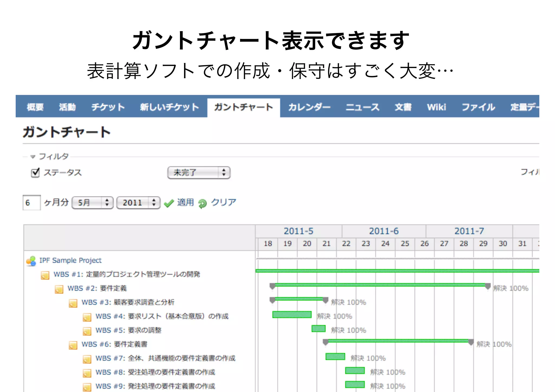Open WBS #5 要求の調整 link
Image resolution: width=555 pixels, height=392 pixels.
point(128,330)
